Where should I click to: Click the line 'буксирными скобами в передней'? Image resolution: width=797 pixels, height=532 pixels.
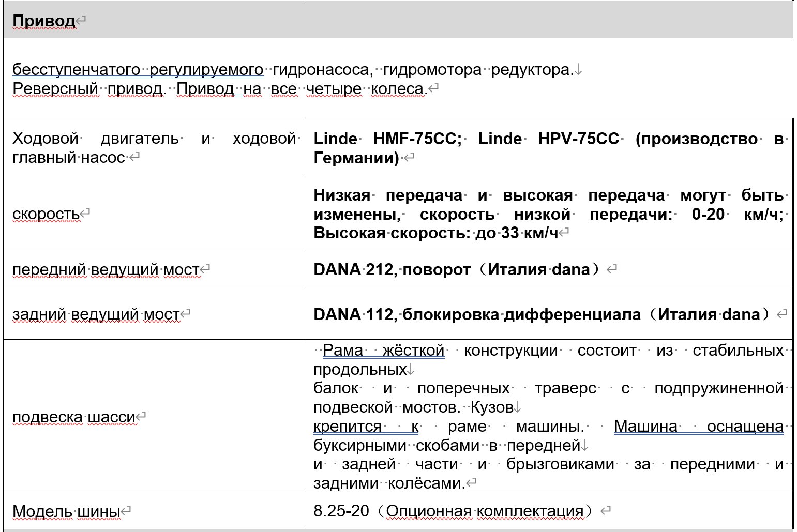point(447,445)
